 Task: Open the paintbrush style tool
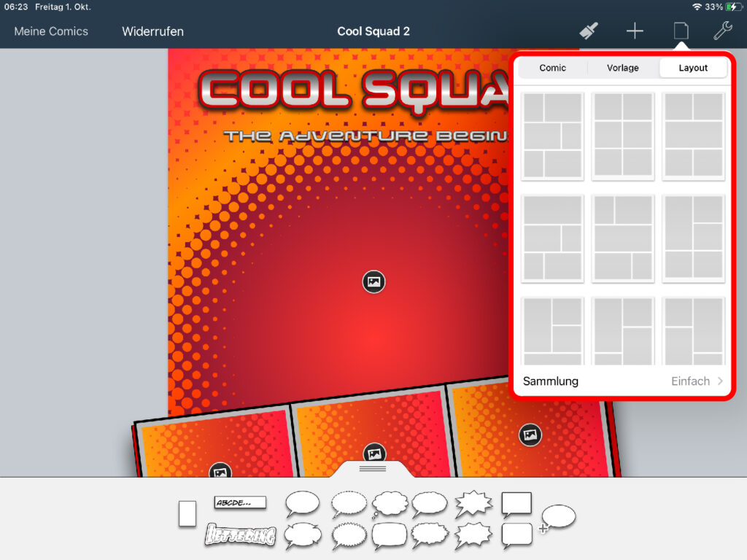pyautogui.click(x=589, y=31)
